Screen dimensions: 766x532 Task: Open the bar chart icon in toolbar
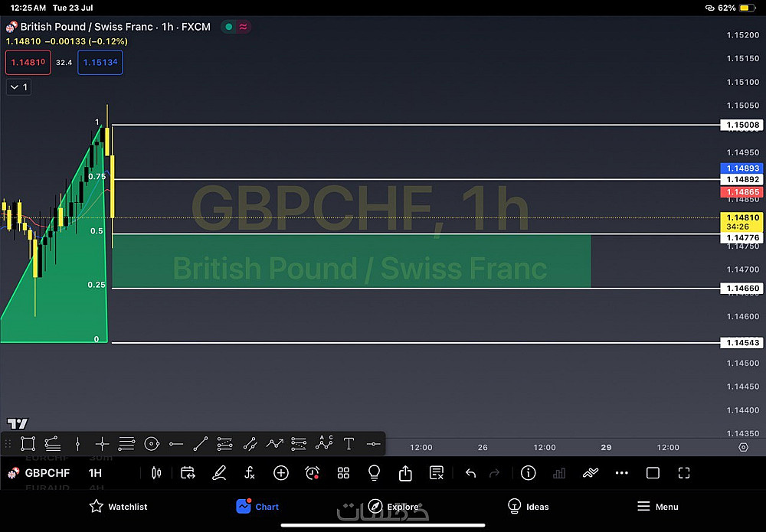[x=559, y=473]
